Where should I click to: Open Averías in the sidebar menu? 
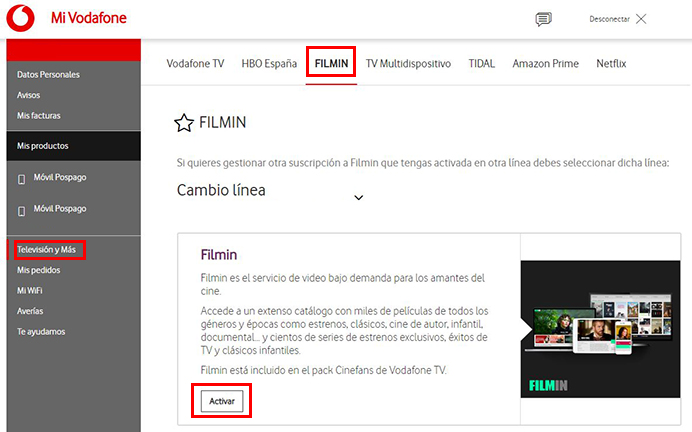(30, 311)
